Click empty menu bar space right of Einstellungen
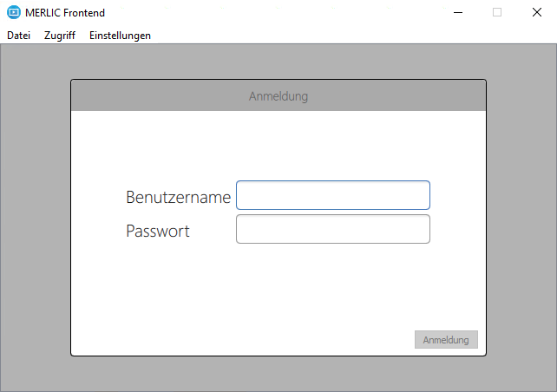The height and width of the screenshot is (392, 557). coord(347,36)
